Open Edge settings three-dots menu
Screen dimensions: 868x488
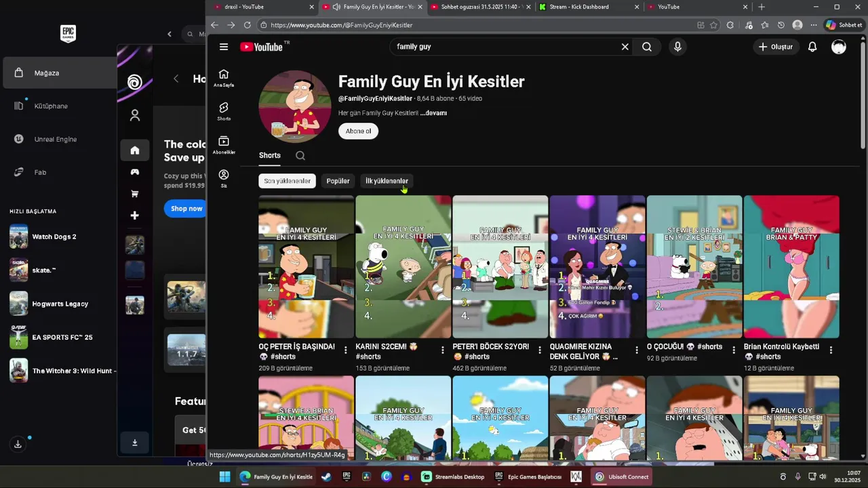click(x=814, y=25)
